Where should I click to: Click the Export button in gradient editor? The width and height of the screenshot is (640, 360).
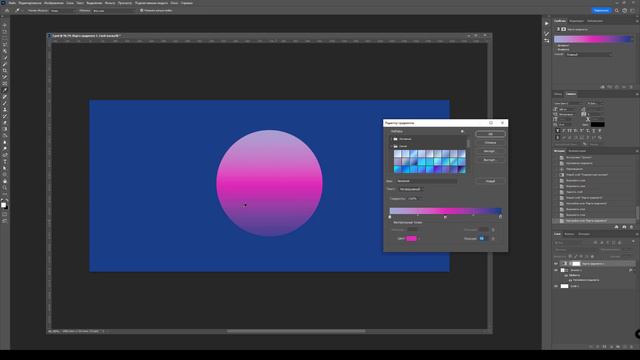(x=490, y=160)
